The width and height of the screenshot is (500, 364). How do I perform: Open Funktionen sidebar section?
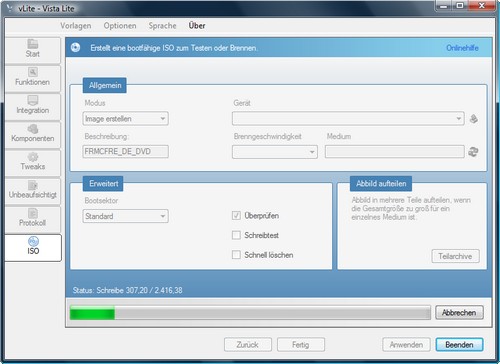[x=33, y=78]
